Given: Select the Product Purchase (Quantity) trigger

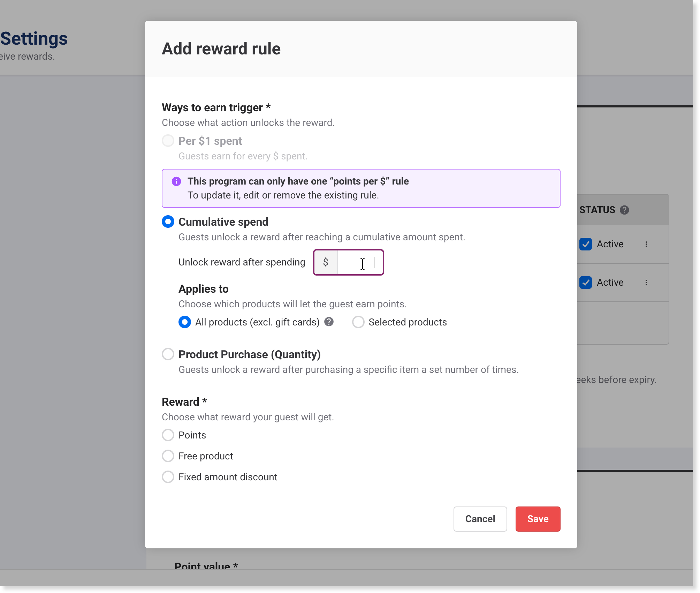Looking at the screenshot, I should 168,354.
